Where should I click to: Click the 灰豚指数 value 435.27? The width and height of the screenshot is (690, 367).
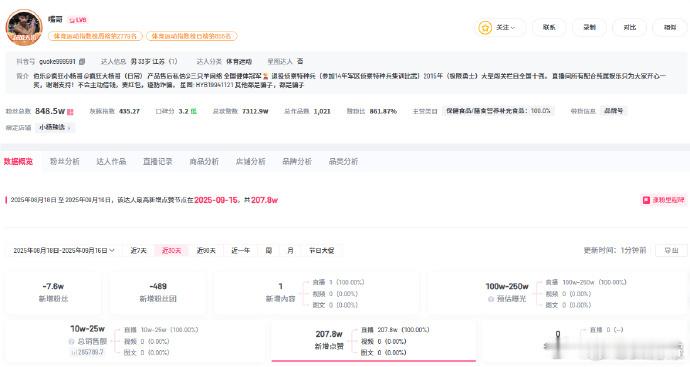129,111
